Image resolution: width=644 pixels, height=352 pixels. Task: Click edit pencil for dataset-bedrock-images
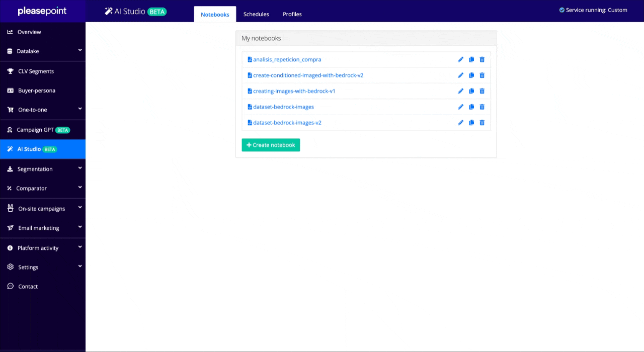click(460, 107)
